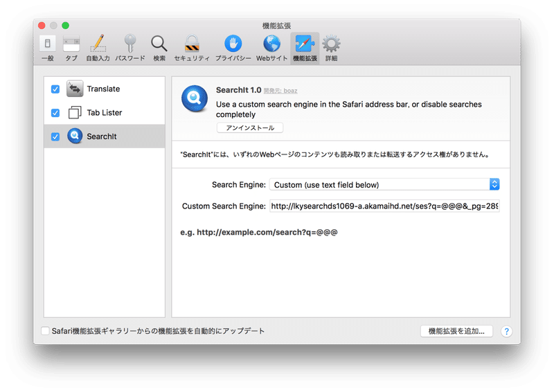Select the Translate row in extension list

pos(105,89)
